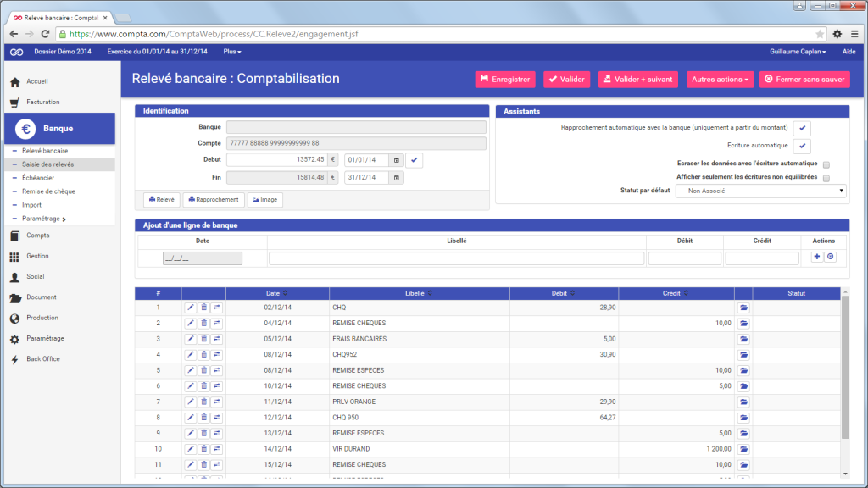
Task: Click the edit pencil icon for row 1
Action: click(x=191, y=308)
